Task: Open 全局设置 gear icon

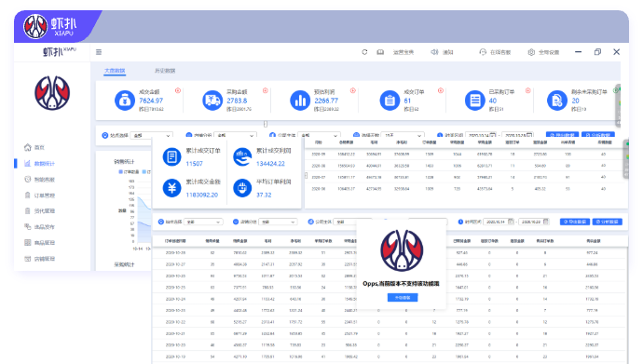Action: (531, 52)
